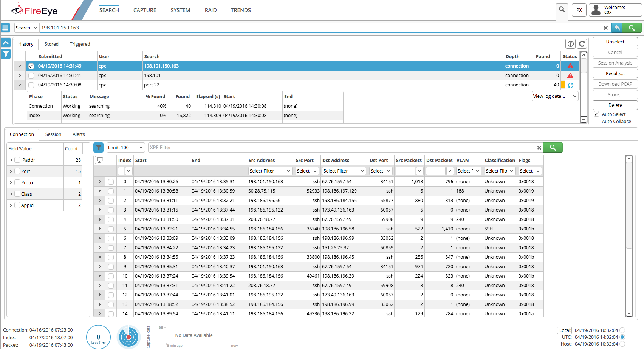Select the Local time radio button
Screen dimensions: 644x349
click(622, 330)
